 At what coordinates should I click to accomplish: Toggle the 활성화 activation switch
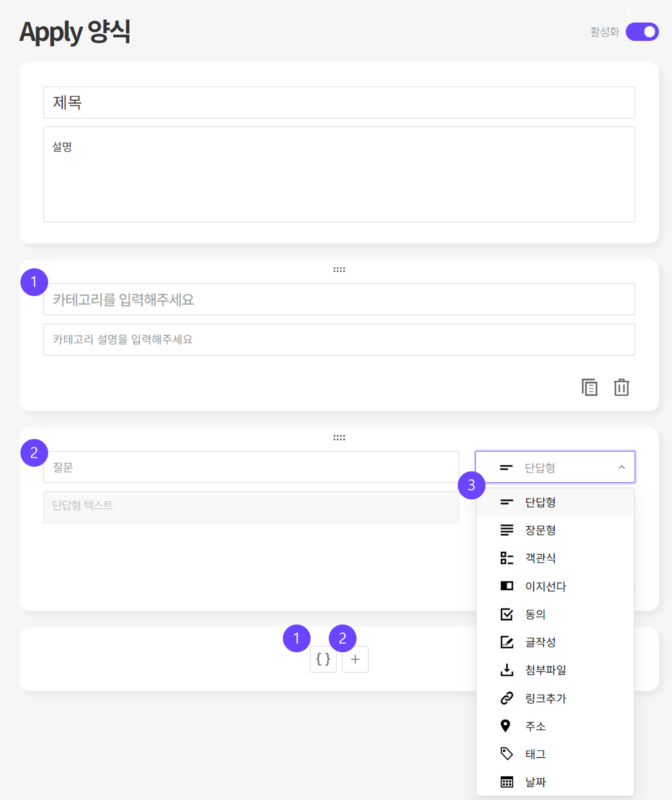click(x=642, y=32)
